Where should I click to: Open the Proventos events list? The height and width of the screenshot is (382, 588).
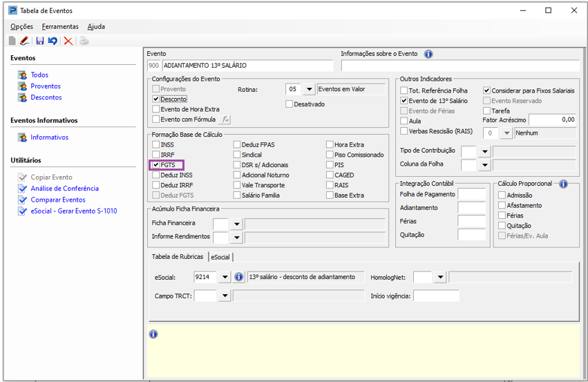point(46,86)
